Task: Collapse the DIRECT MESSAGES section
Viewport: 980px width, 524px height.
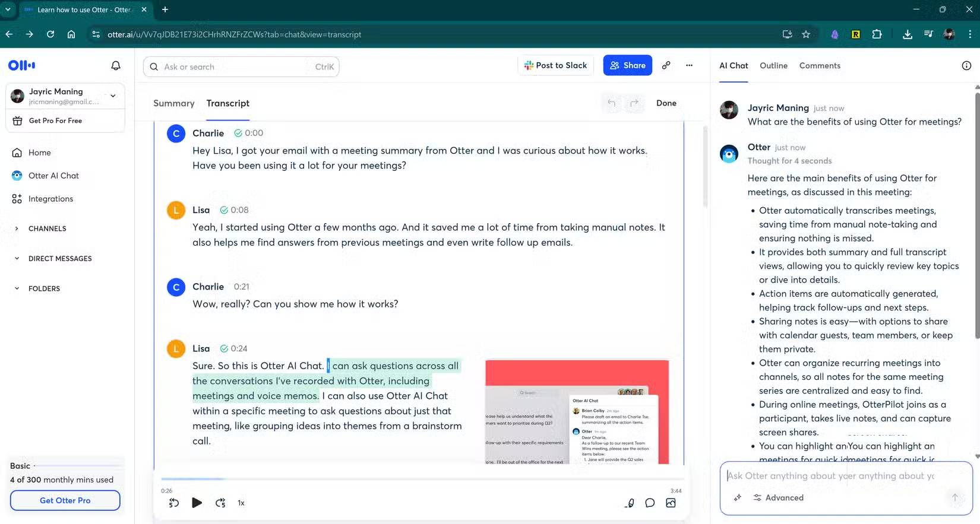Action: tap(53, 259)
